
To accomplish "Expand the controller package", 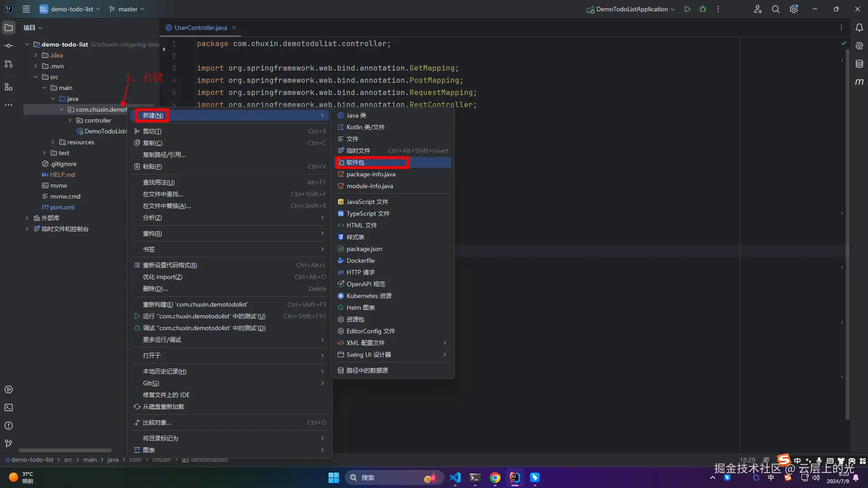I will pos(70,120).
